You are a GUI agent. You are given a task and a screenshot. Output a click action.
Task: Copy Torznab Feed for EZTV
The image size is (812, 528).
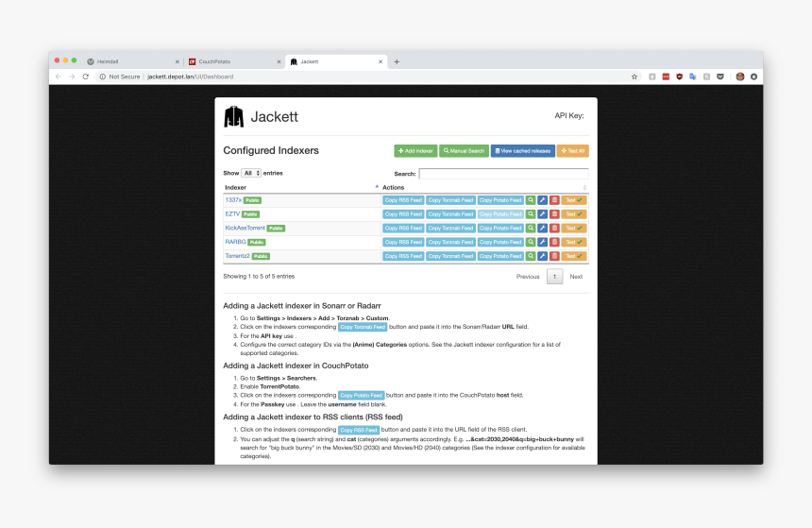(x=450, y=214)
